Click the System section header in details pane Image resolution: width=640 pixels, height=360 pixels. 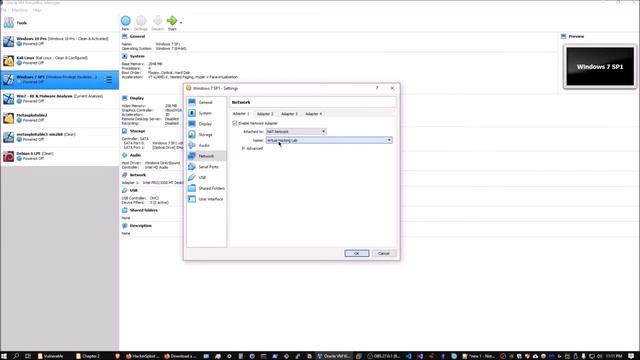137,56
